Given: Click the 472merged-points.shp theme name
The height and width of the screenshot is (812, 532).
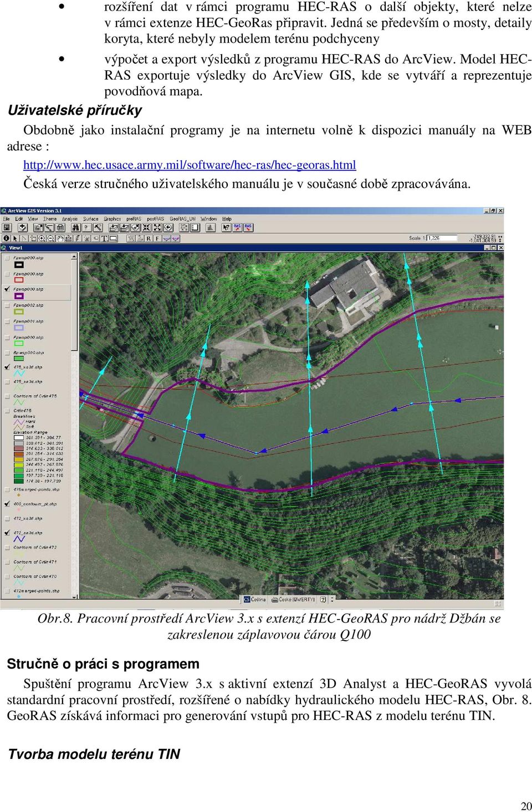Looking at the screenshot, I should [x=37, y=591].
